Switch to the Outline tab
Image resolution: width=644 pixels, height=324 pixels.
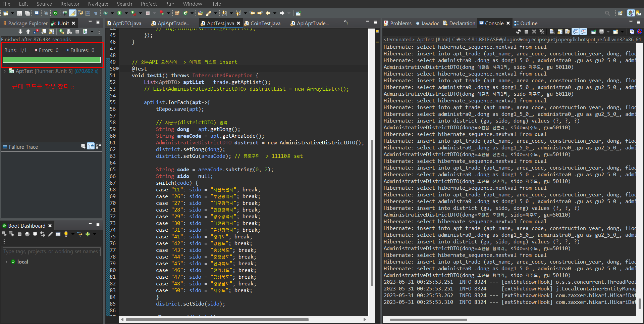[x=526, y=23]
